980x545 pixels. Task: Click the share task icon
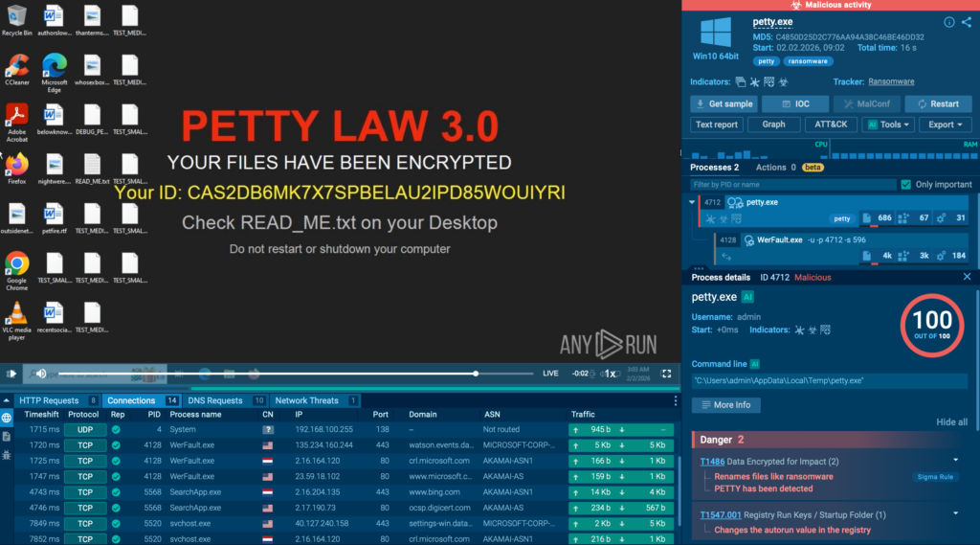[x=967, y=22]
